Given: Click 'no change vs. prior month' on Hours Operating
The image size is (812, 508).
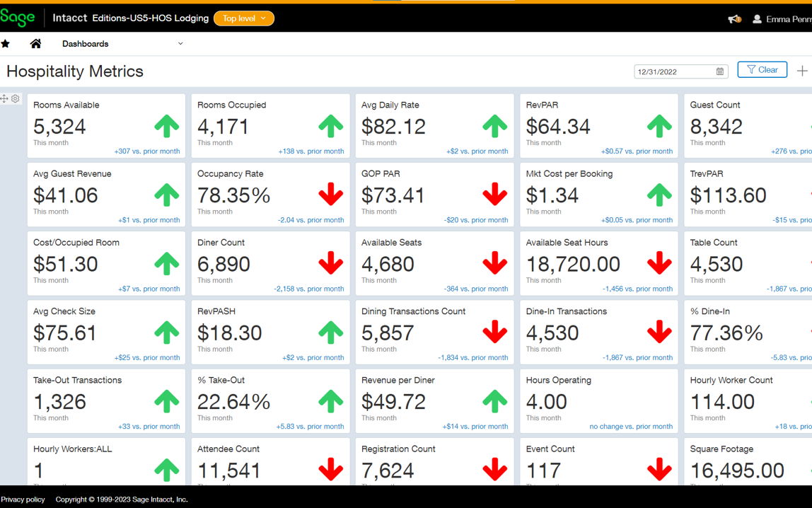Looking at the screenshot, I should (x=631, y=427).
